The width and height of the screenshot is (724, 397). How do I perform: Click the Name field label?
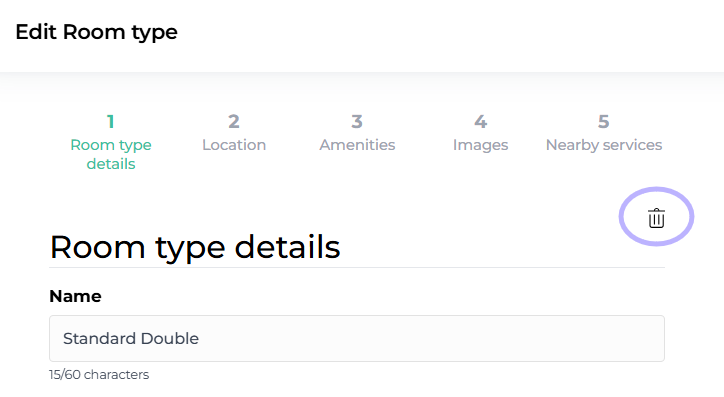75,296
